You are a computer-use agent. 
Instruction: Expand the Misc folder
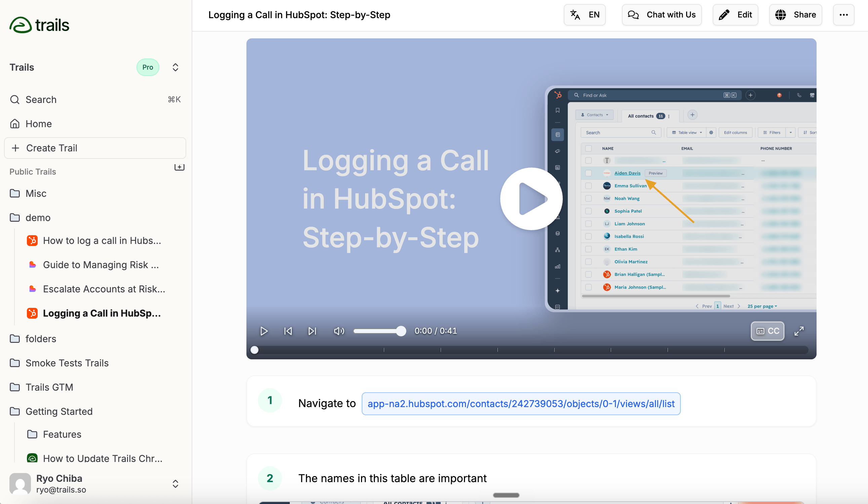coord(95,193)
